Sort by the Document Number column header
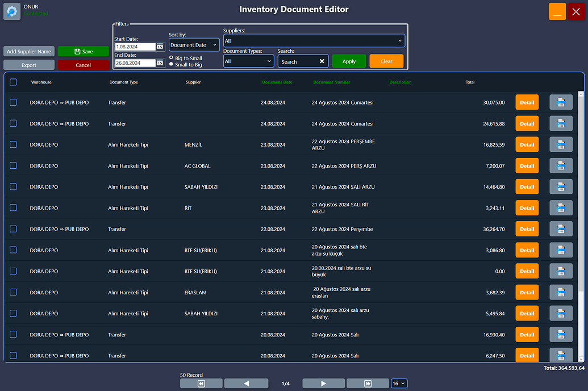Viewport: 588px width, 391px height. (331, 82)
